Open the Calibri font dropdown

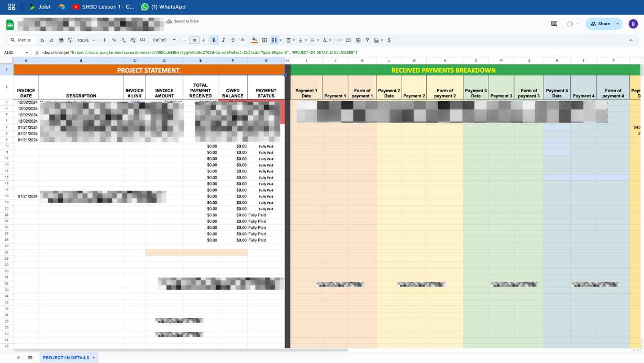164,40
